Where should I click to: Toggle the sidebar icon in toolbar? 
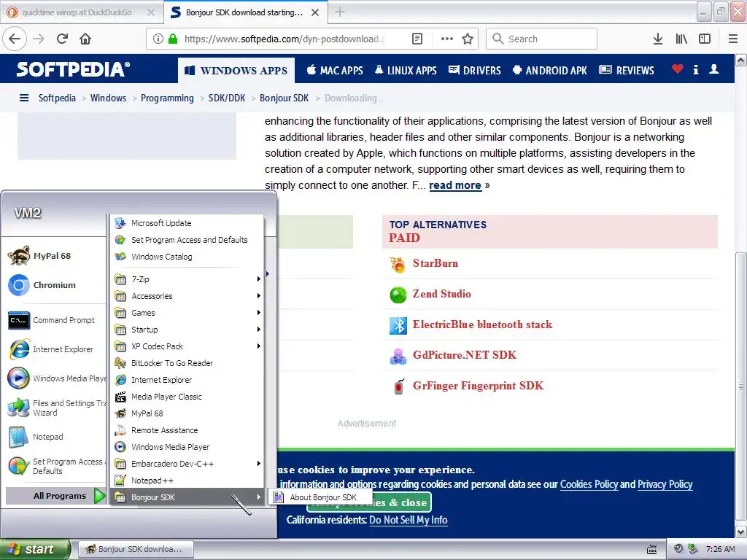tap(705, 39)
